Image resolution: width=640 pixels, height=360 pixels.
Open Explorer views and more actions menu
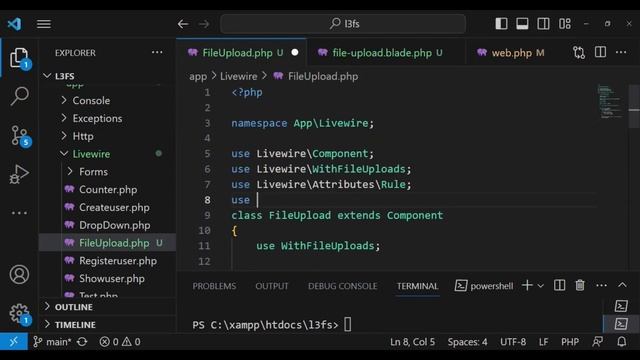tap(157, 52)
